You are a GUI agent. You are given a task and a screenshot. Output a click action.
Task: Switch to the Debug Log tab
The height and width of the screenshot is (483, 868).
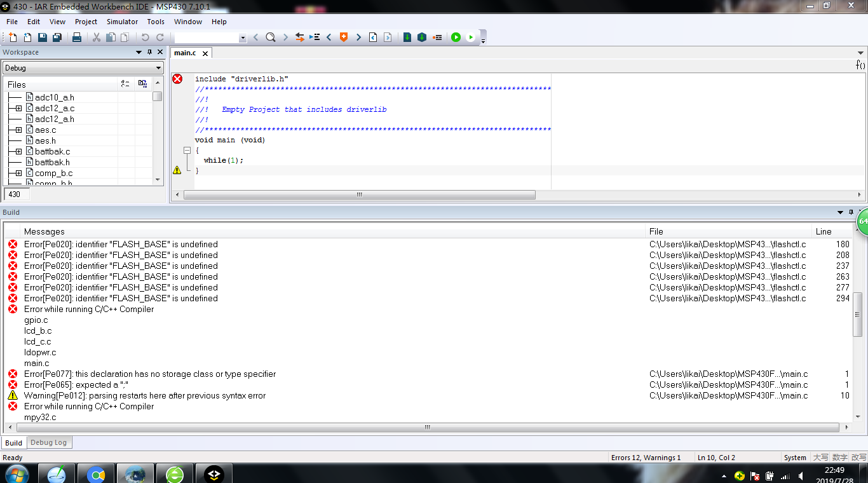(48, 442)
